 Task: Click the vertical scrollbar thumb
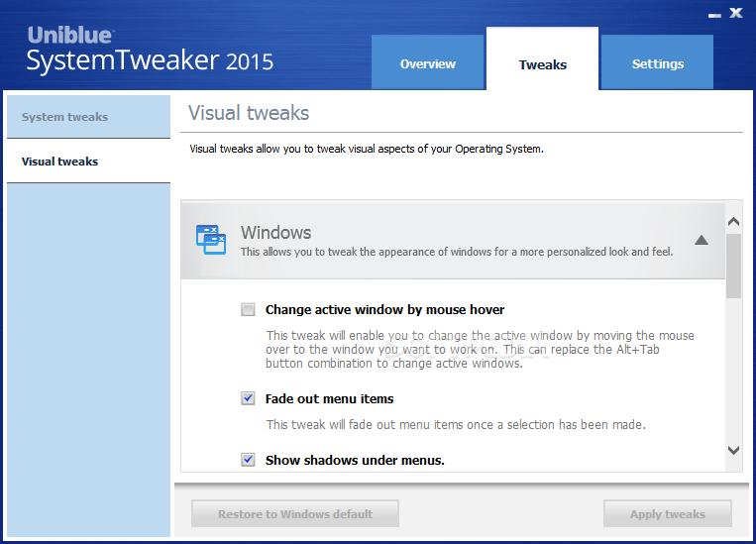[x=733, y=266]
